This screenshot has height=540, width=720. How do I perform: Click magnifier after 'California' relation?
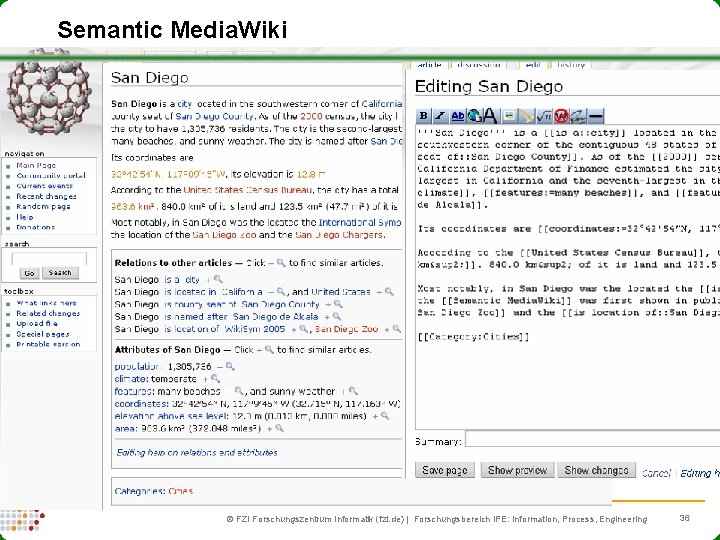coord(281,292)
